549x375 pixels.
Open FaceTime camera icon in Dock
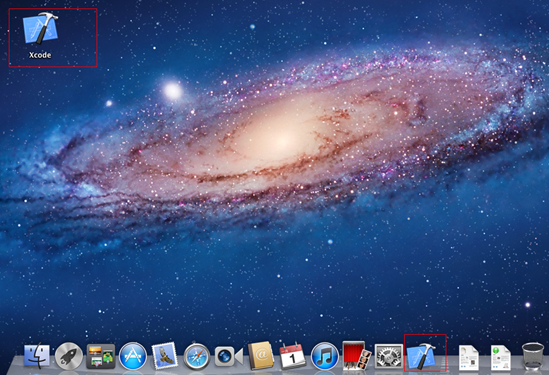(228, 356)
